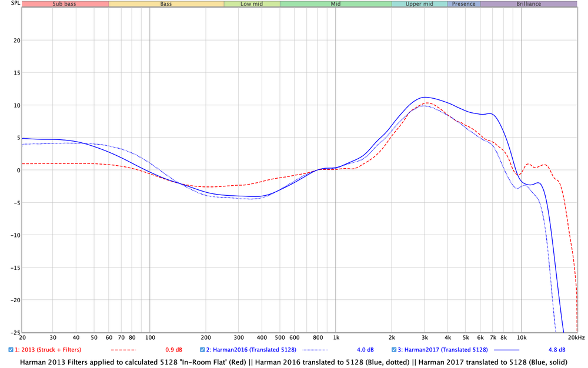
Task: Uncheck the 2013 (Struck + Filters) trace checkbox
Action: [x=11, y=350]
